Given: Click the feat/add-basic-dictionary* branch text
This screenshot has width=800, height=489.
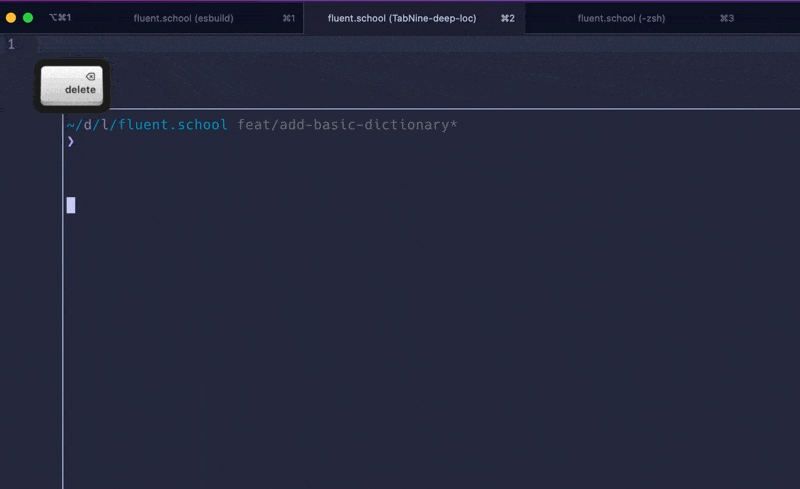Looking at the screenshot, I should (347, 125).
